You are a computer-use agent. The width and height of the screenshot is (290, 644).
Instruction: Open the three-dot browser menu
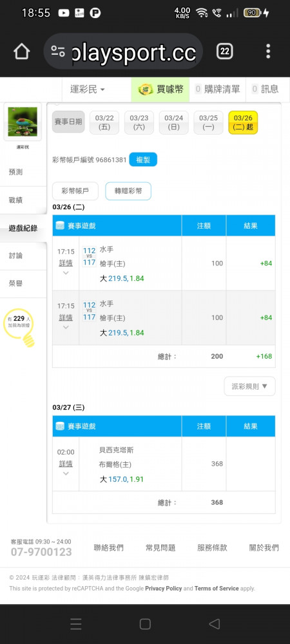click(x=268, y=52)
